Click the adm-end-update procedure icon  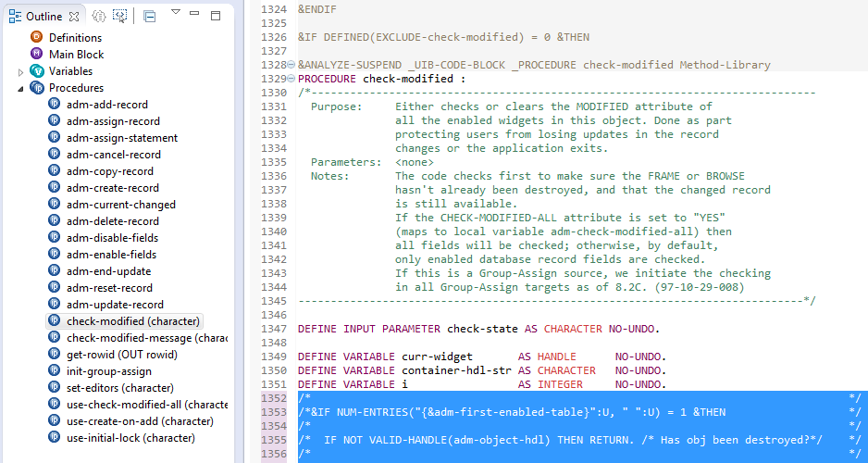click(x=55, y=269)
